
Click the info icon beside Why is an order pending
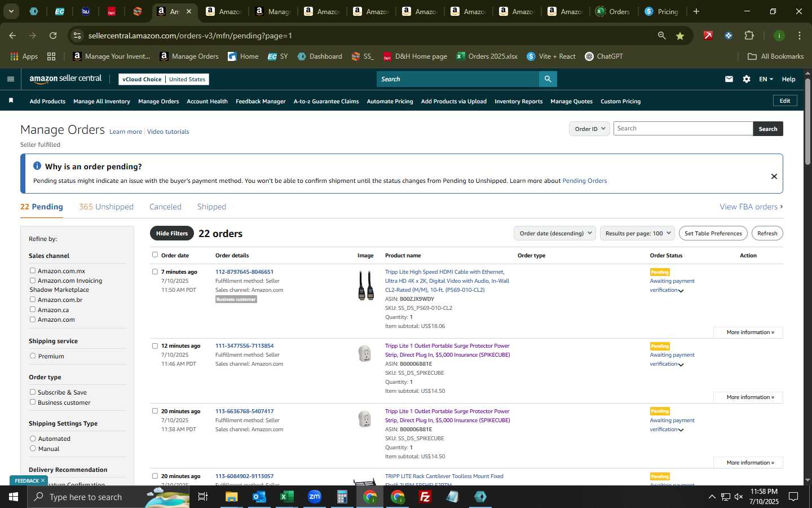tap(37, 166)
